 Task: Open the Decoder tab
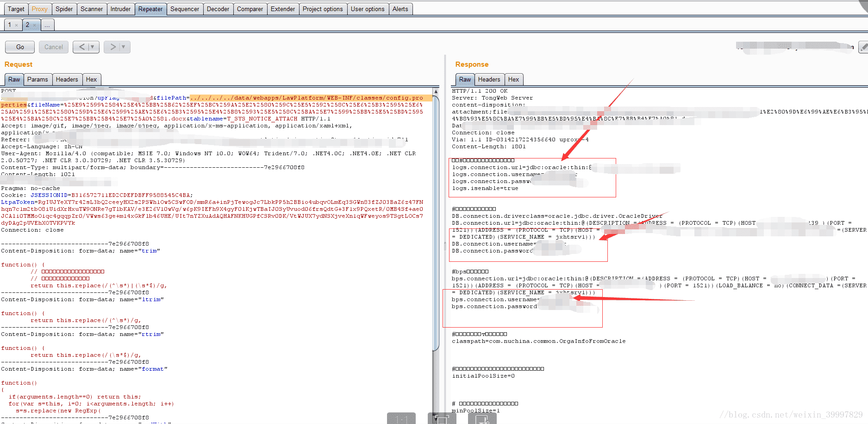coord(218,9)
